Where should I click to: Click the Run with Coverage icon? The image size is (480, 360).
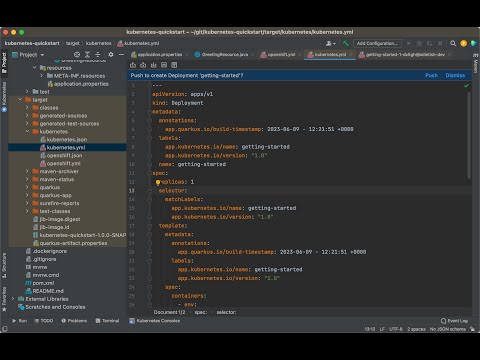point(430,43)
